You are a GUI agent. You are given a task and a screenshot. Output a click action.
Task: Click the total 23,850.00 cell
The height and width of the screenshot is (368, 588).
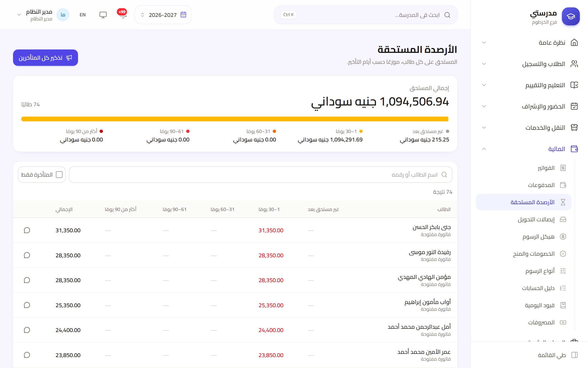tap(68, 355)
